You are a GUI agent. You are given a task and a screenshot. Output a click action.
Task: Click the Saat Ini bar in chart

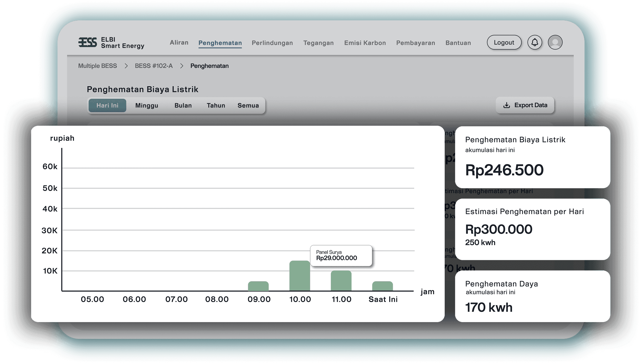pos(382,286)
